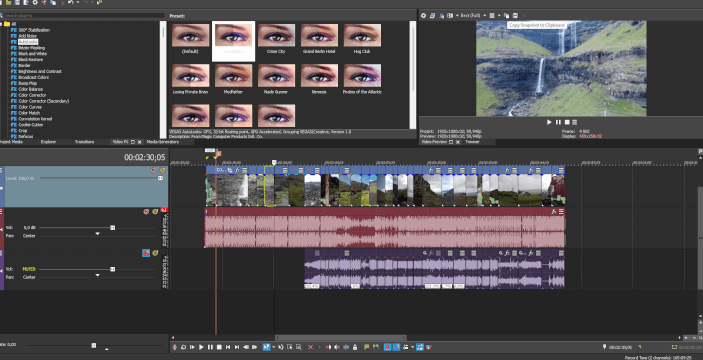This screenshot has width=703, height=360.
Task: Solo the video track
Action: 162,170
